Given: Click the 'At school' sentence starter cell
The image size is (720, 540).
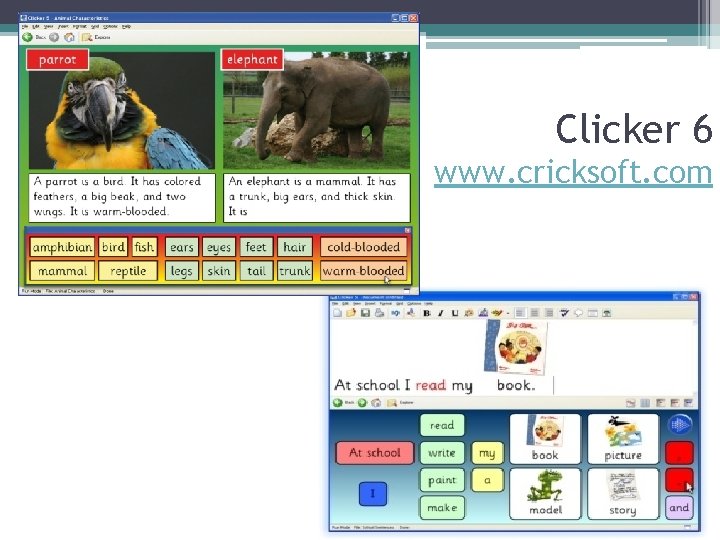Looking at the screenshot, I should click(x=375, y=453).
